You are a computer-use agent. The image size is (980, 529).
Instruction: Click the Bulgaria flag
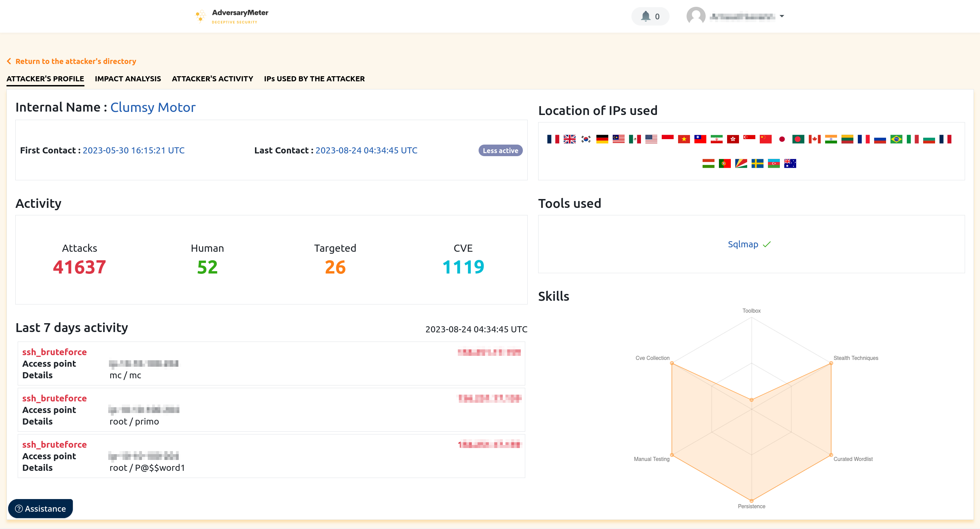click(929, 139)
